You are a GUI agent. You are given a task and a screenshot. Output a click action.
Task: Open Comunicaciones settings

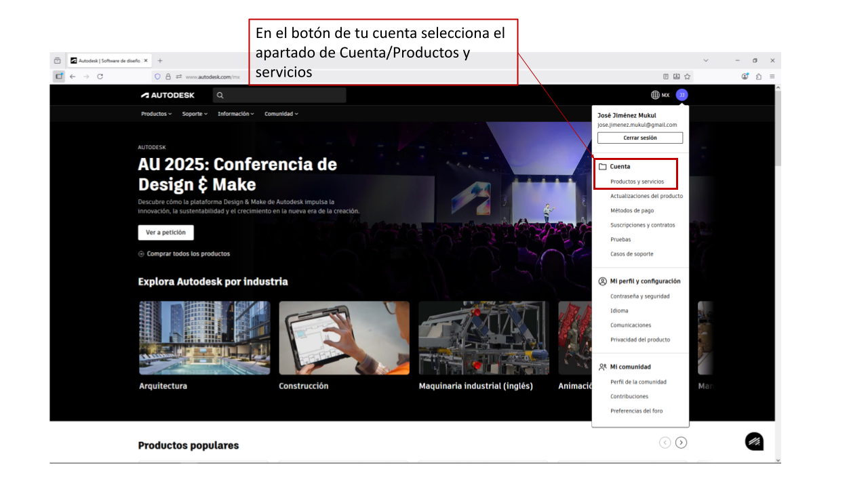click(x=631, y=325)
